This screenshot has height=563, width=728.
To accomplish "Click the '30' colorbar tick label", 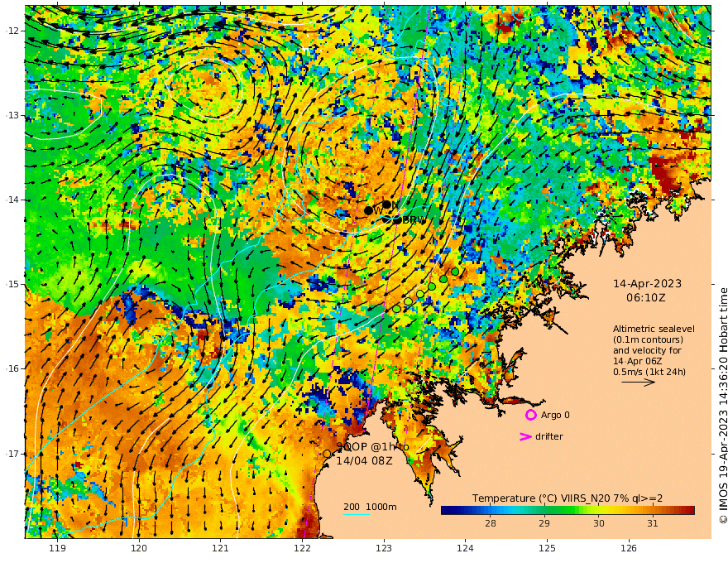I will coord(598,523).
